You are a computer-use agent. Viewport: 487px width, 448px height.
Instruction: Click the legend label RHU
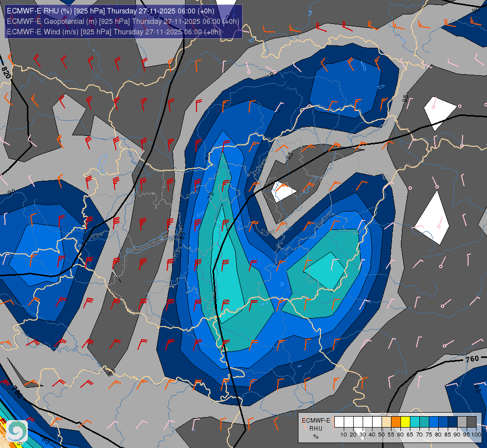[316, 429]
